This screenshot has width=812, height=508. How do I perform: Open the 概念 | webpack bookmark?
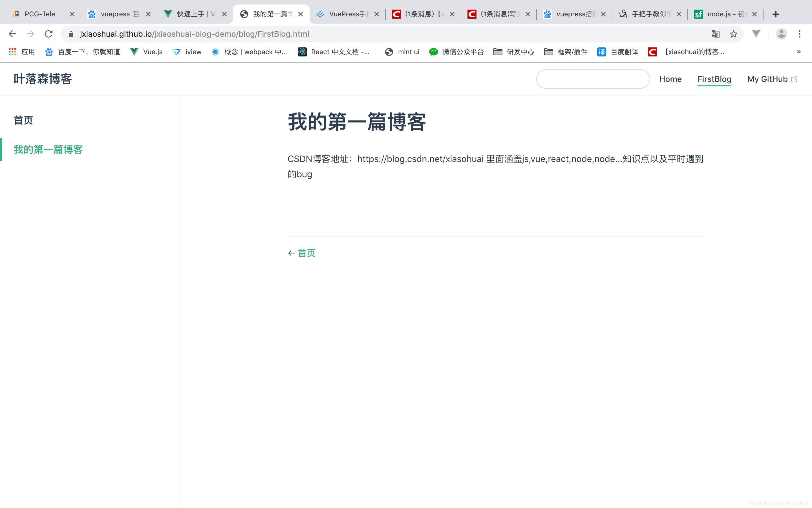coord(249,52)
